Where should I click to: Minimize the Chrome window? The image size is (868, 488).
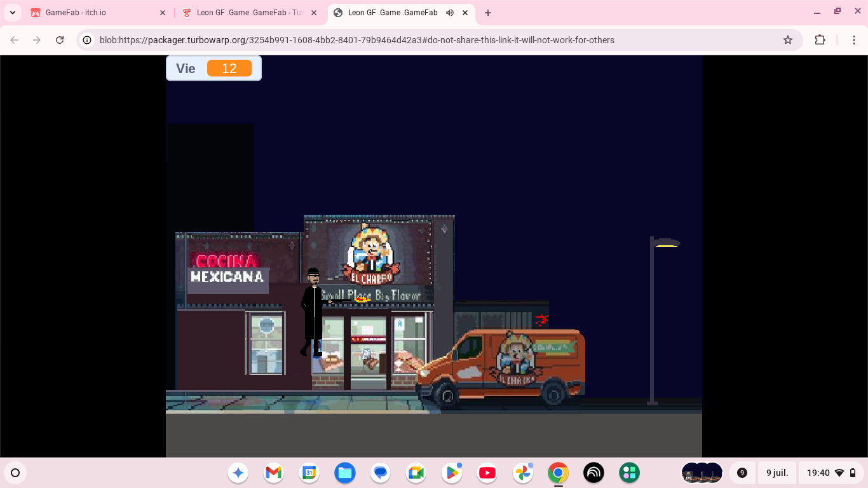(817, 12)
